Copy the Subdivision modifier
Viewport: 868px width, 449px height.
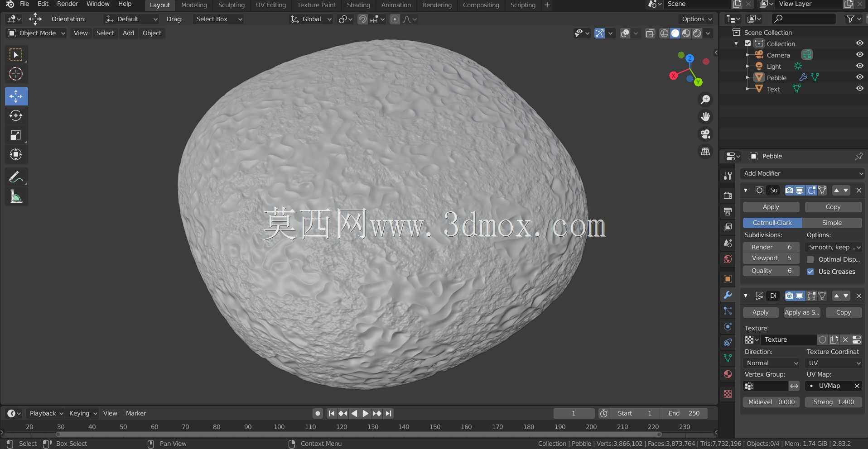833,207
